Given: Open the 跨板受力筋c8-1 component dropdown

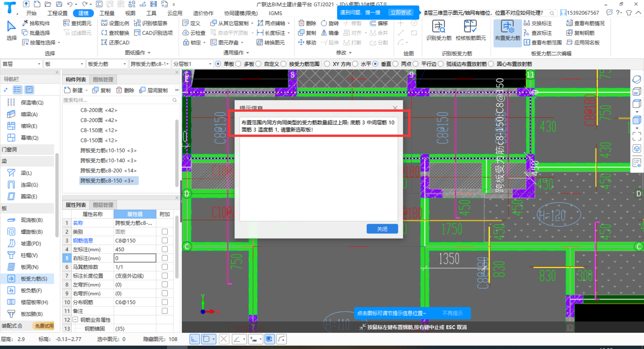Looking at the screenshot, I should click(x=150, y=64).
